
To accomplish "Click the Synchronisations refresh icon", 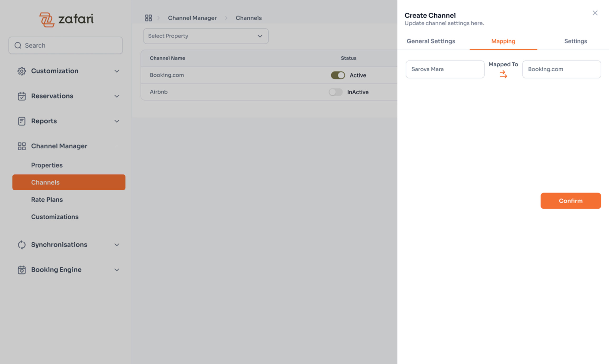I will tap(22, 245).
